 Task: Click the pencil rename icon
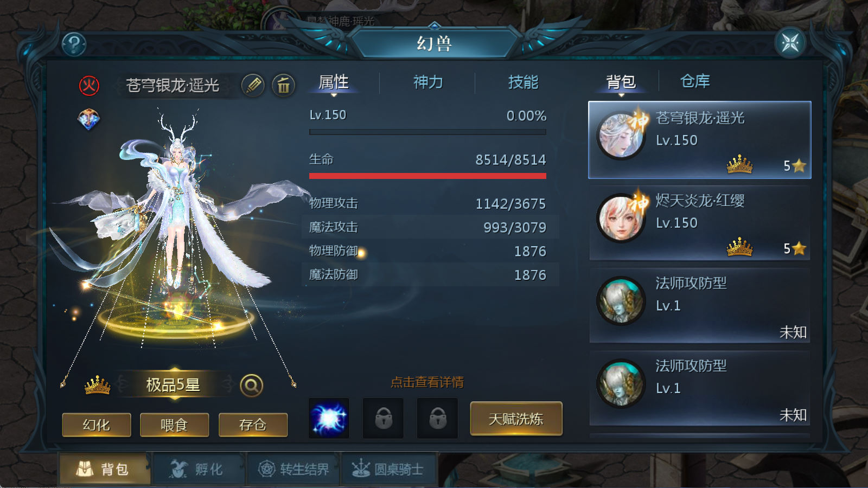tap(253, 85)
